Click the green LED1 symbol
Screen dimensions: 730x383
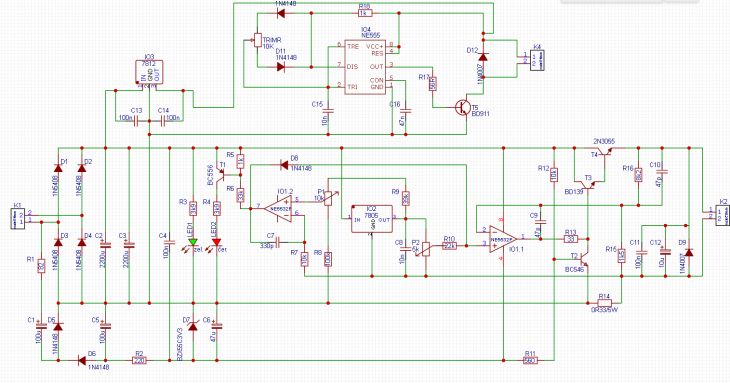point(193,242)
